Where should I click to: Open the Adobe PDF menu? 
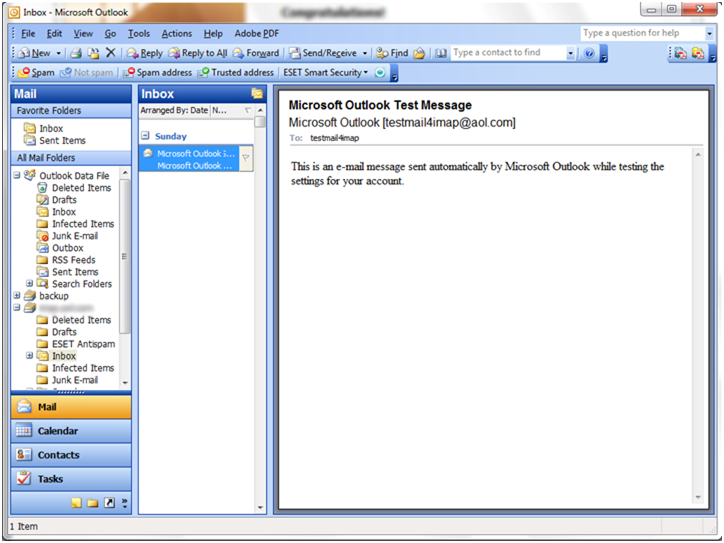[x=256, y=33]
